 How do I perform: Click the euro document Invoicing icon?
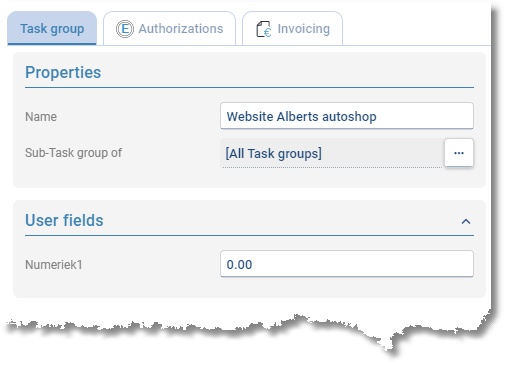pyautogui.click(x=264, y=29)
